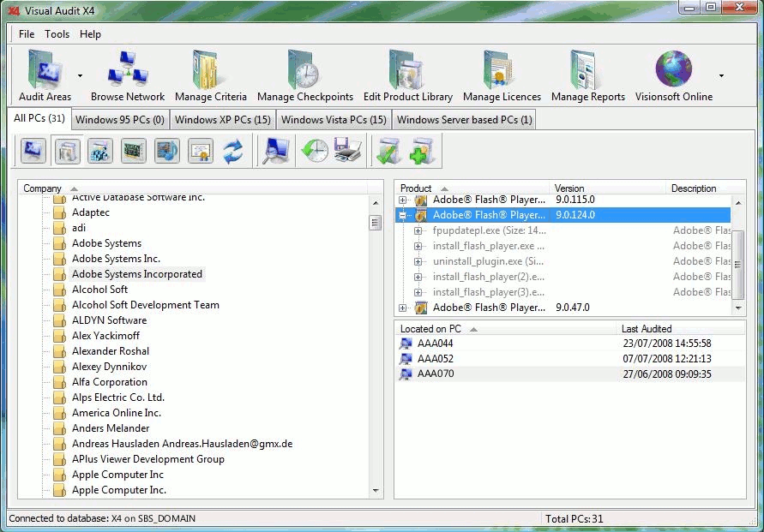Open the Audit Areas dropdown arrow
Image resolution: width=764 pixels, height=532 pixels.
pos(80,76)
